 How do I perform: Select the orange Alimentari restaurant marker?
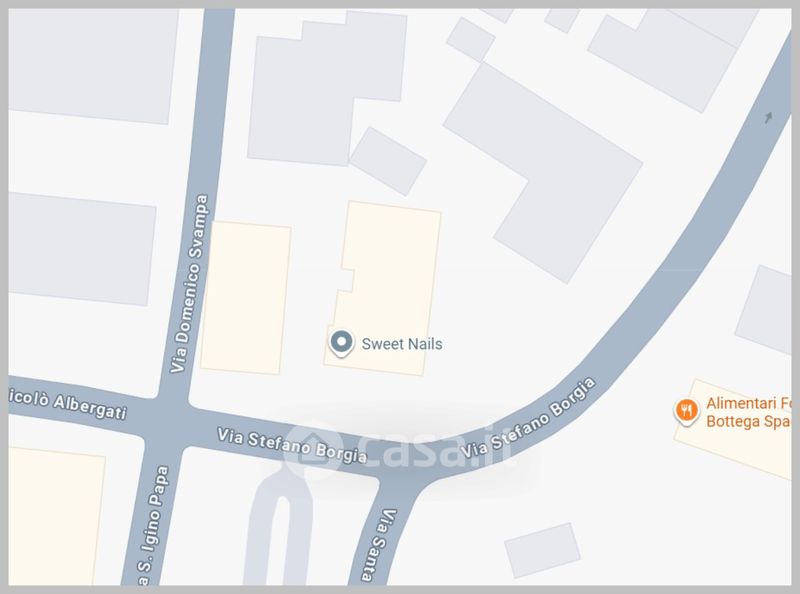[x=686, y=411]
